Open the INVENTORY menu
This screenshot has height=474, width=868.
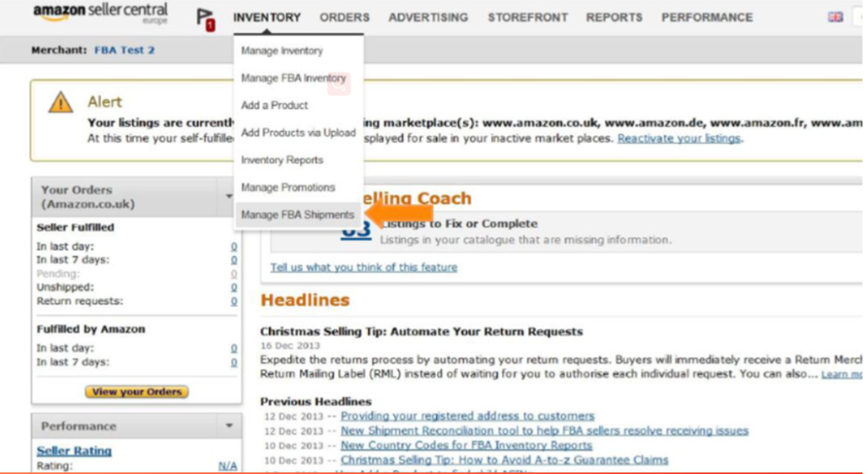(x=267, y=18)
